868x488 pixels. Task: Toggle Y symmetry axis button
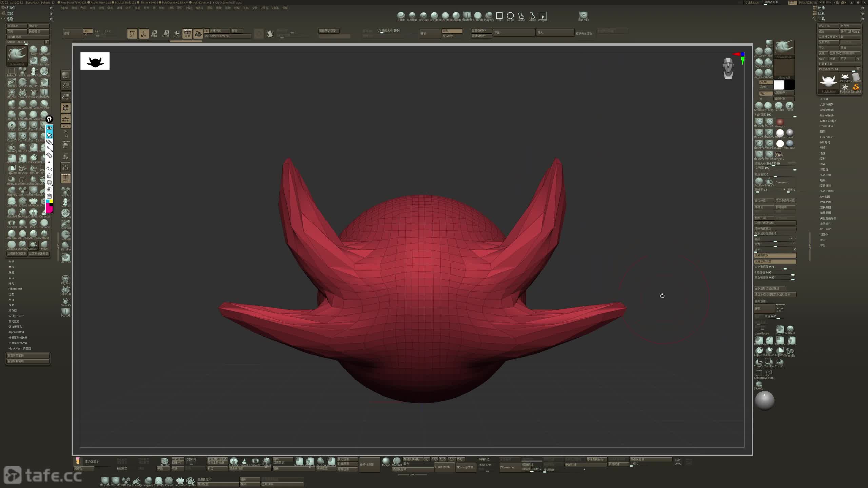click(97, 31)
